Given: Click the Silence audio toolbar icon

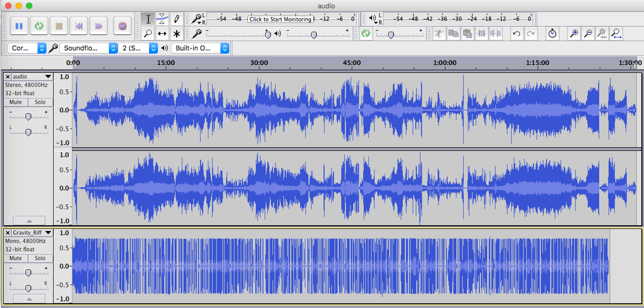Looking at the screenshot, I should 495,34.
